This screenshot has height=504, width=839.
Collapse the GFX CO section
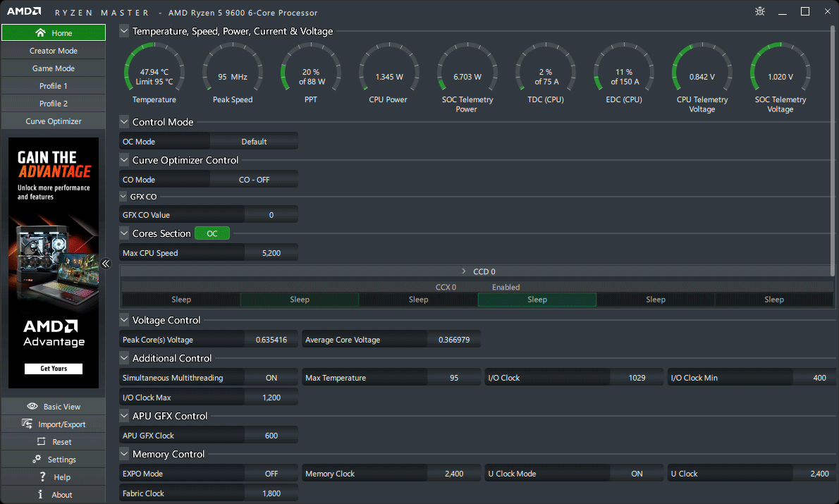[123, 197]
